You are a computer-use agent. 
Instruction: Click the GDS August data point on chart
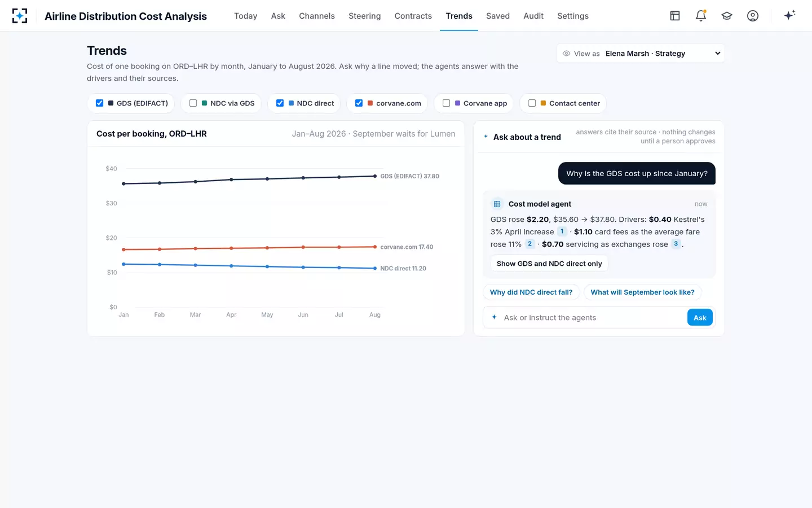click(x=375, y=176)
